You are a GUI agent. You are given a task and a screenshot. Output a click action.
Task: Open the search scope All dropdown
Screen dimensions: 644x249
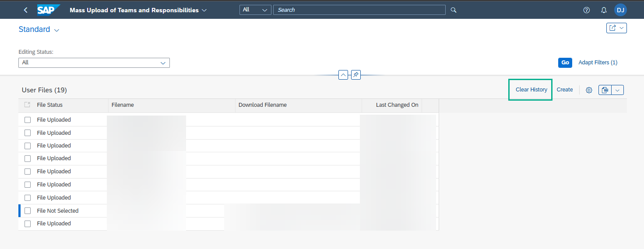click(x=255, y=10)
